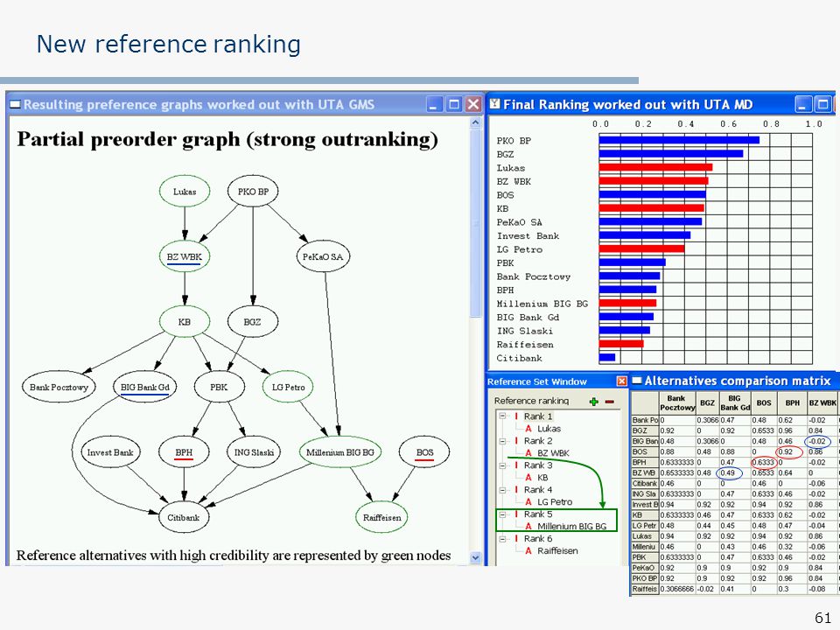The width and height of the screenshot is (840, 630).
Task: Click the Millenium BIG BG graph node
Action: coord(340,452)
